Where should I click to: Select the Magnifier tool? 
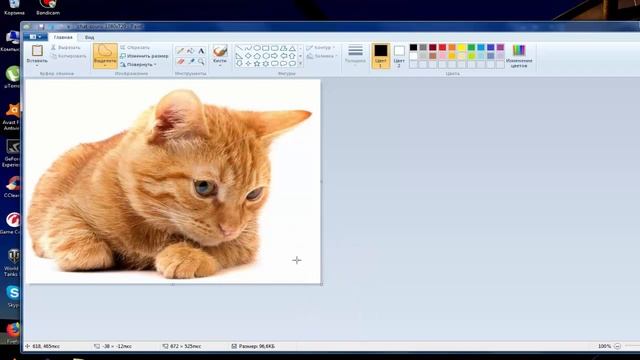click(201, 61)
